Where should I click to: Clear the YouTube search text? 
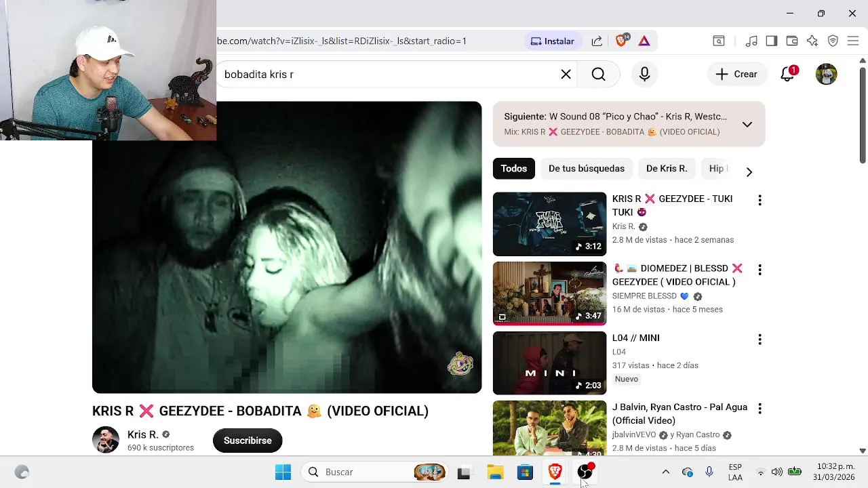[x=566, y=74]
